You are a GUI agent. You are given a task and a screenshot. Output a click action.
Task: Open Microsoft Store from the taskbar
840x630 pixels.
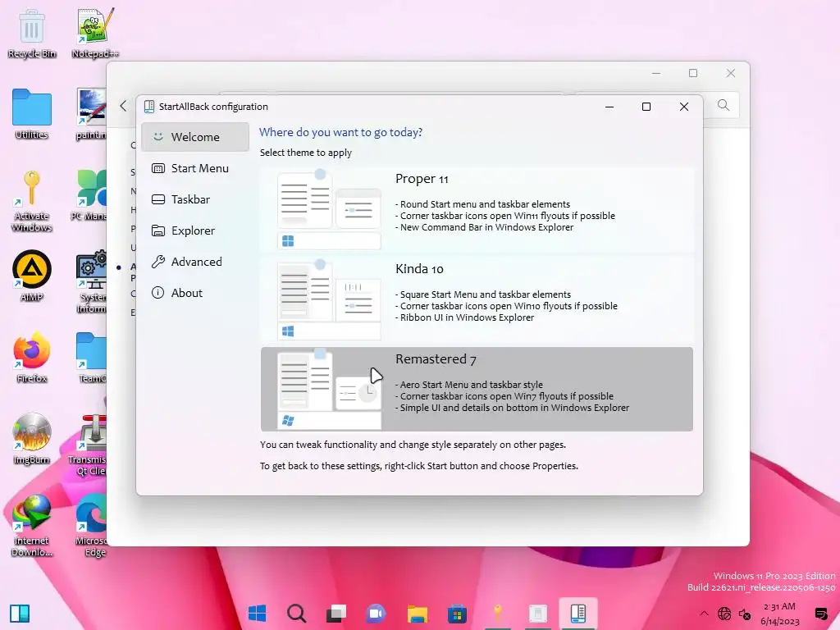(x=457, y=614)
